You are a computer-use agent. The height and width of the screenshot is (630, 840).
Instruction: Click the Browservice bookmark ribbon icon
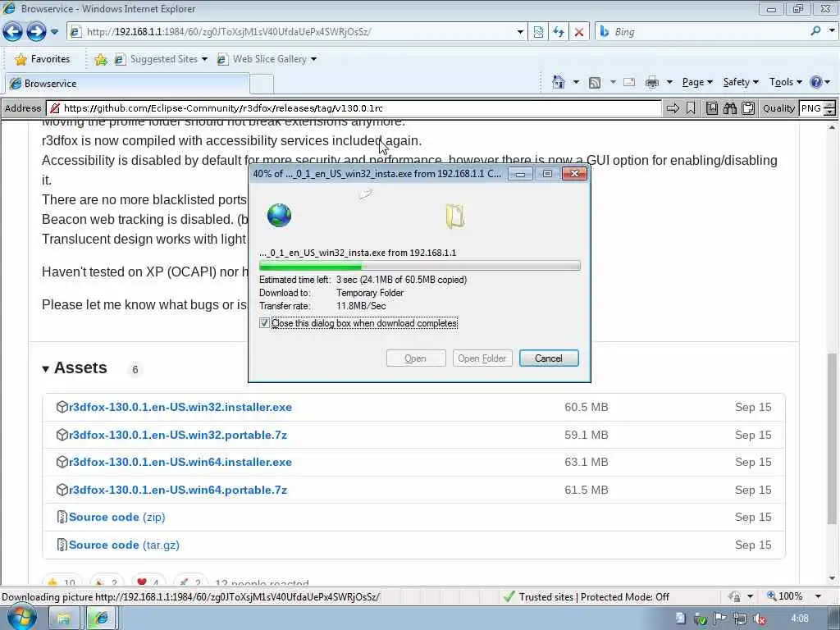coord(691,109)
